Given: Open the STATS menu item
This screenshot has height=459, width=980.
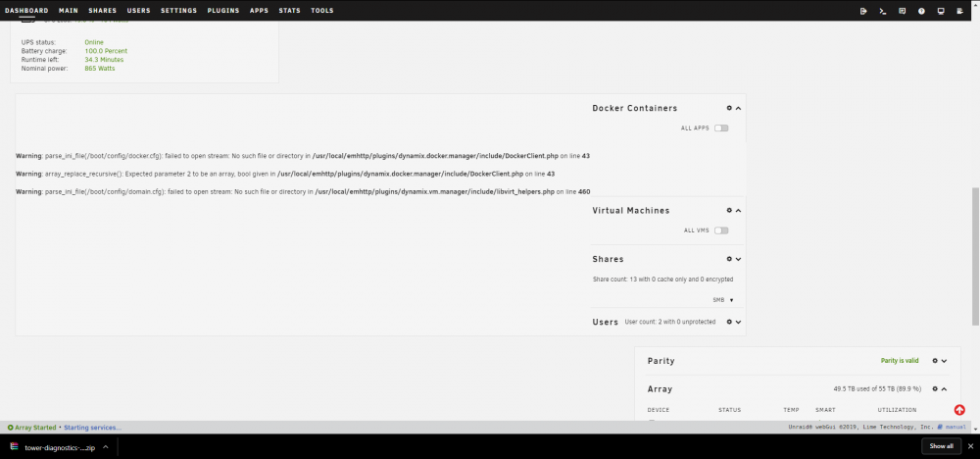Looking at the screenshot, I should 289,11.
